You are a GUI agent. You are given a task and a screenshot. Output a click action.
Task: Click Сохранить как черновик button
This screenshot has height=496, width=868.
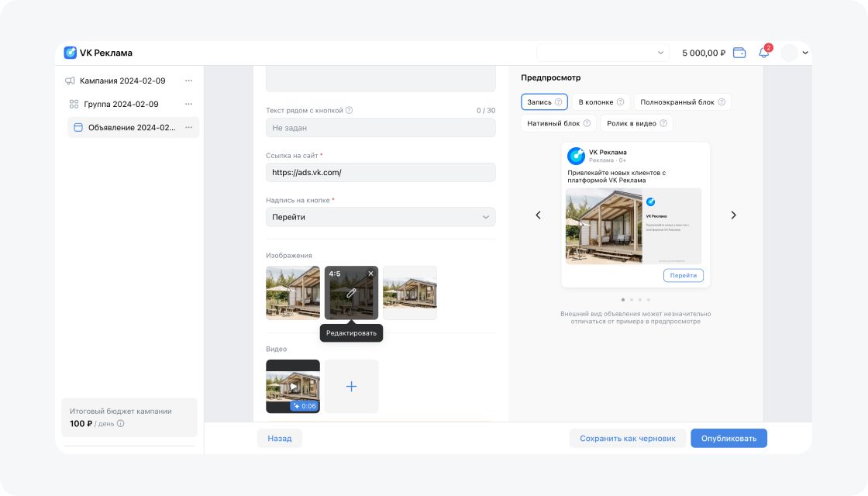[628, 438]
